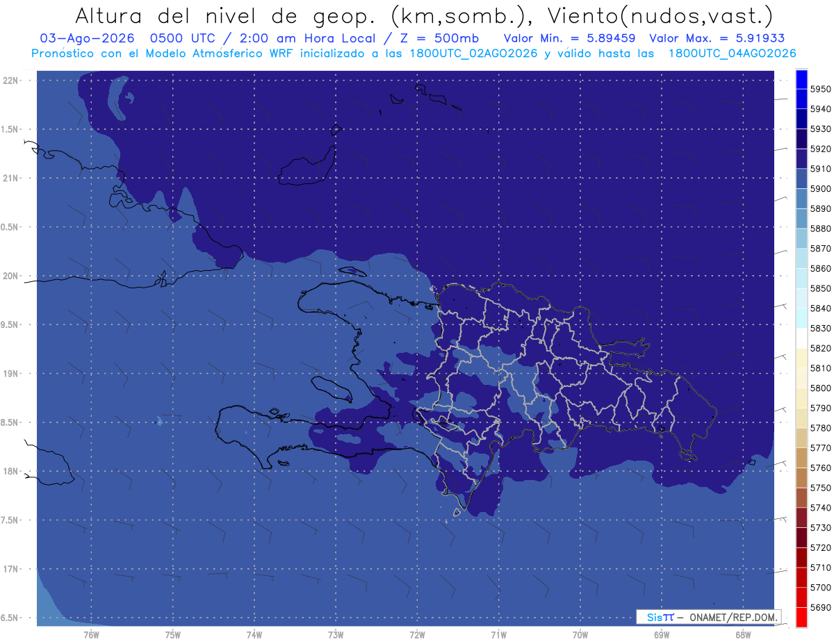Click the 17N latitude axis label

(10, 570)
